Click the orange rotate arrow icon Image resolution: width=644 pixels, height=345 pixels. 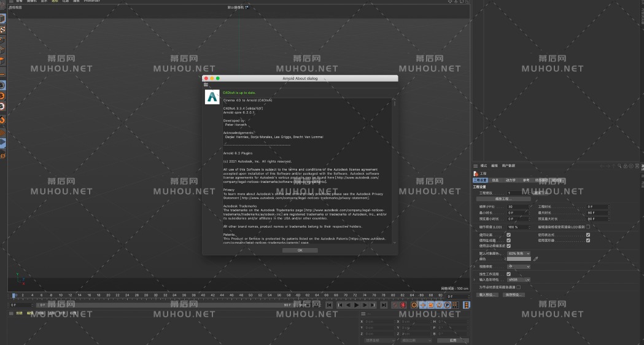coord(2,120)
